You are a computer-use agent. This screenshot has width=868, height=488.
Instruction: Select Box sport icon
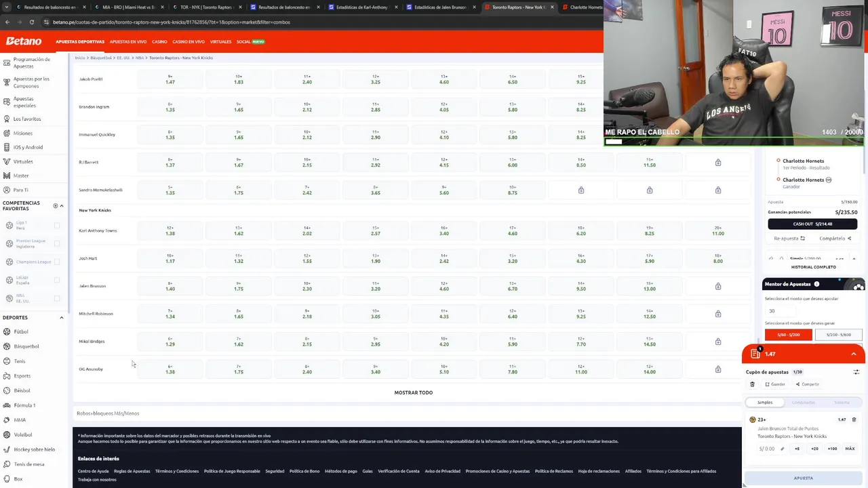[x=7, y=479]
